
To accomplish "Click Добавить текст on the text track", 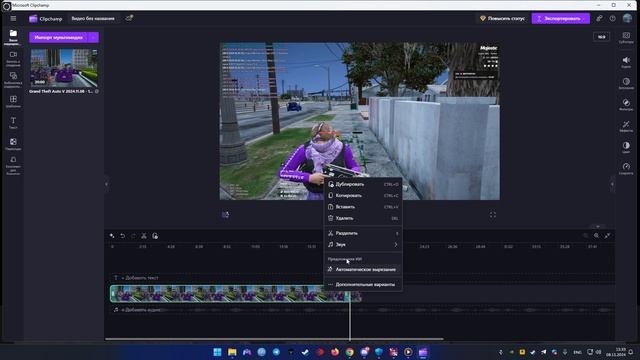I will pyautogui.click(x=140, y=278).
